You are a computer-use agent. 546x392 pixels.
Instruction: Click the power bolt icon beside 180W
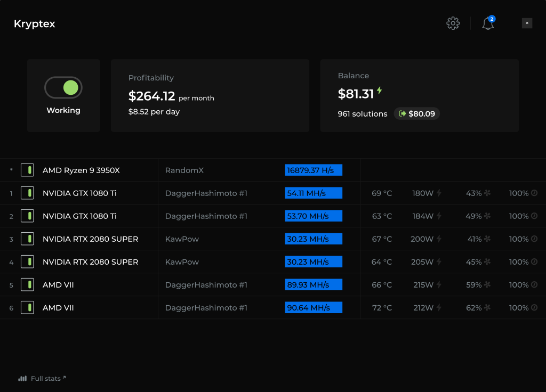pos(439,193)
